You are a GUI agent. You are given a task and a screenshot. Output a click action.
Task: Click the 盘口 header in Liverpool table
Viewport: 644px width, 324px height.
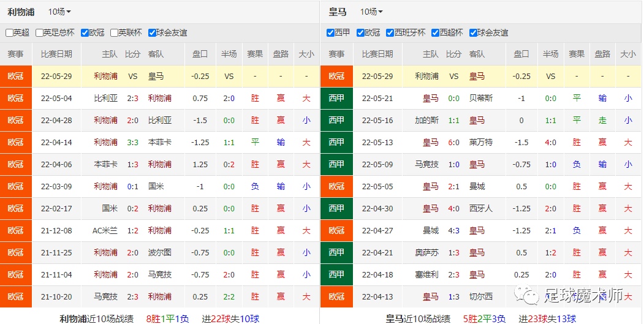click(200, 54)
